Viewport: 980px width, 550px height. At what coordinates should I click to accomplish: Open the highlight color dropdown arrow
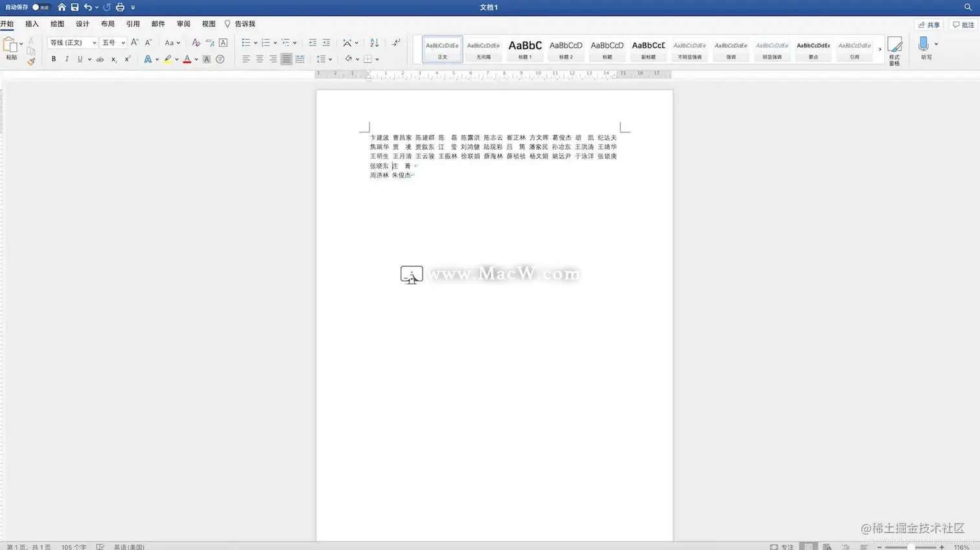(x=176, y=60)
